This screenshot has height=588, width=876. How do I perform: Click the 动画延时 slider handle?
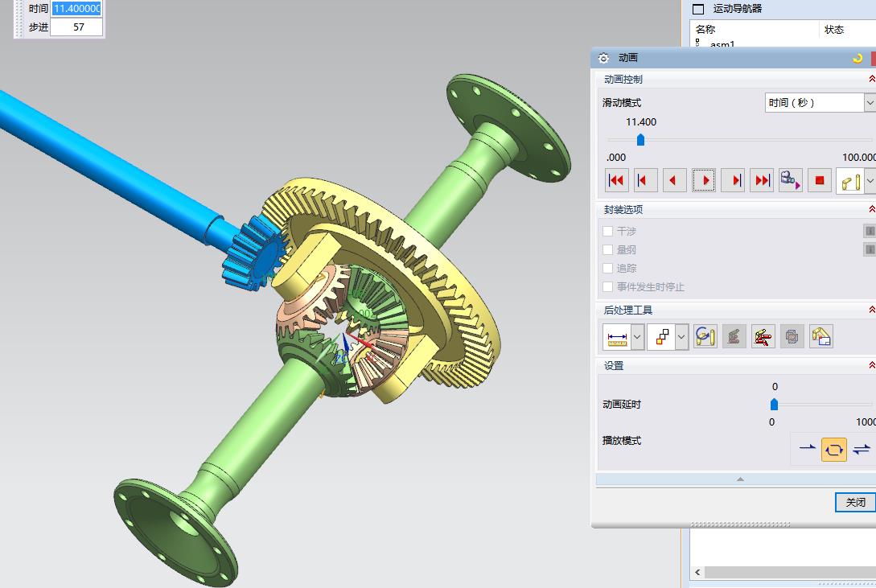775,404
